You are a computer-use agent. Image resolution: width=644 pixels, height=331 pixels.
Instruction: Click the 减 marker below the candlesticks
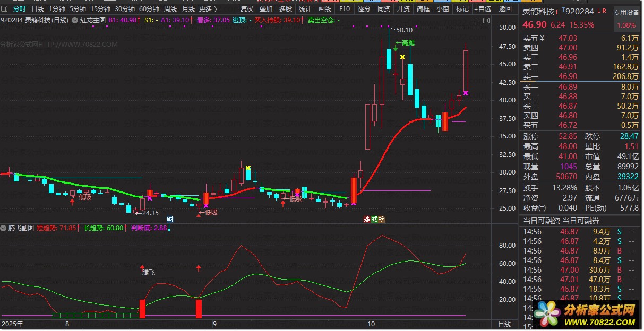pos(374,219)
